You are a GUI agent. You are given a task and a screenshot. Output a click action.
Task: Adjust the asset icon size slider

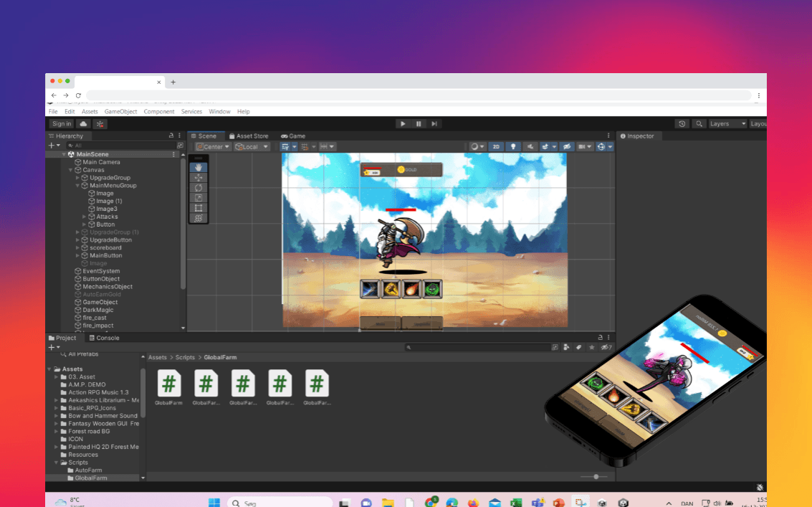[596, 476]
